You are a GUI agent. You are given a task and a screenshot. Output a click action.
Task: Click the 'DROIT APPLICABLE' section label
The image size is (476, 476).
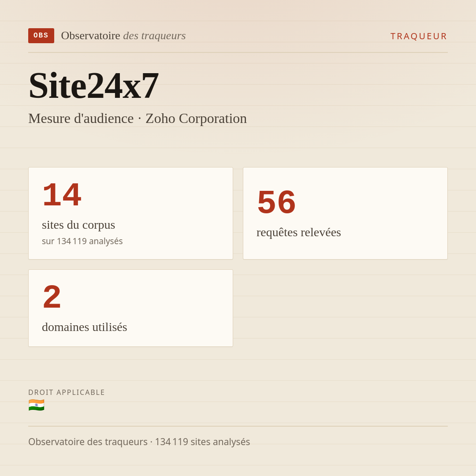point(67,392)
